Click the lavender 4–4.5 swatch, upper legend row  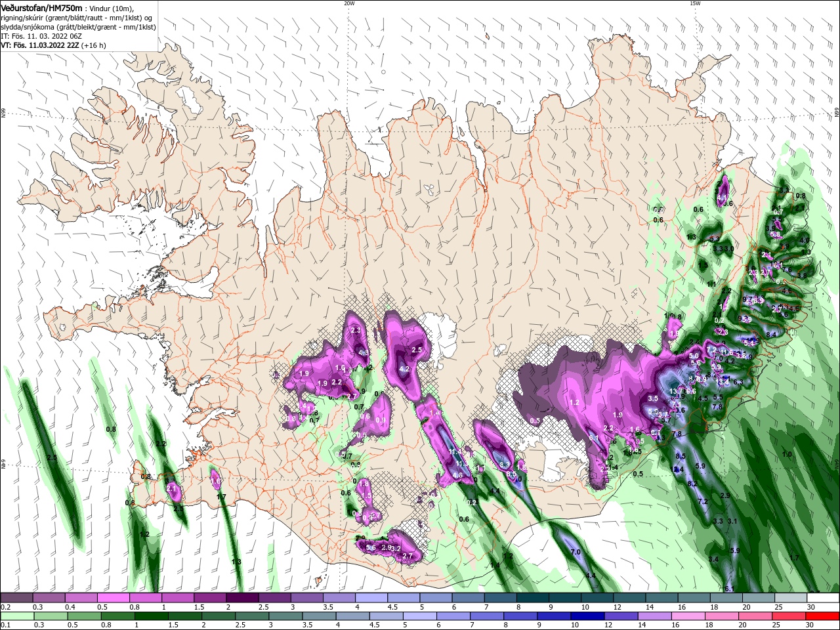pyautogui.click(x=372, y=598)
